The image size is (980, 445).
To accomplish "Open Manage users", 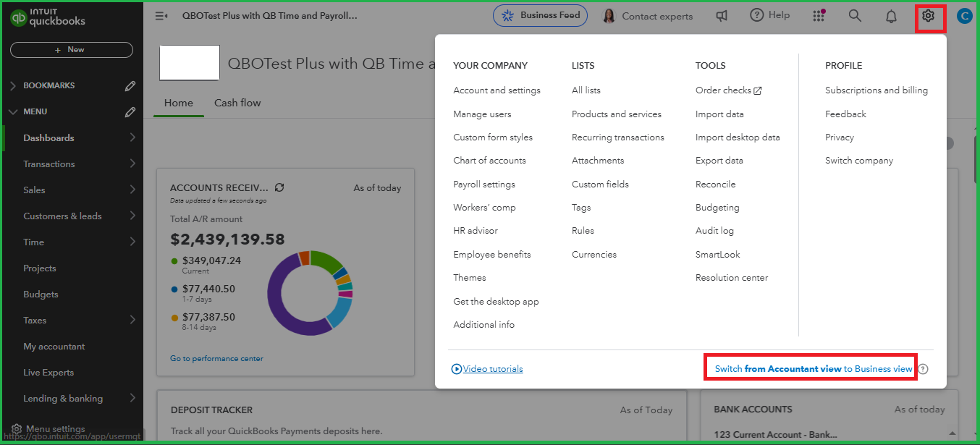I will tap(483, 114).
